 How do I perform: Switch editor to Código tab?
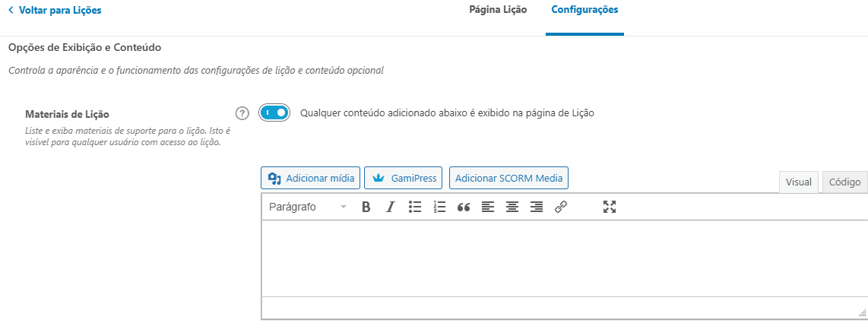click(x=844, y=182)
